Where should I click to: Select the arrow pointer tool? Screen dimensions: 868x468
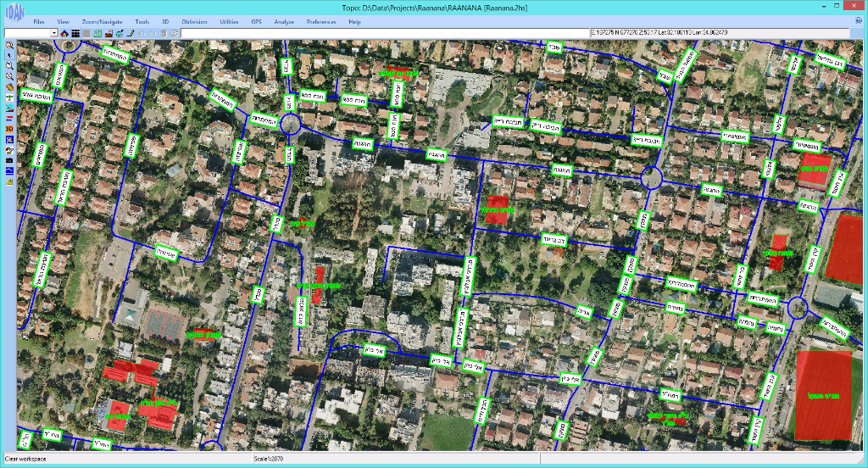tap(8, 54)
